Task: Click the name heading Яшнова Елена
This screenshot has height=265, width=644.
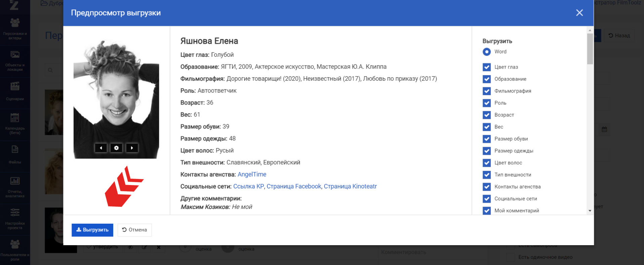Action: tap(209, 41)
